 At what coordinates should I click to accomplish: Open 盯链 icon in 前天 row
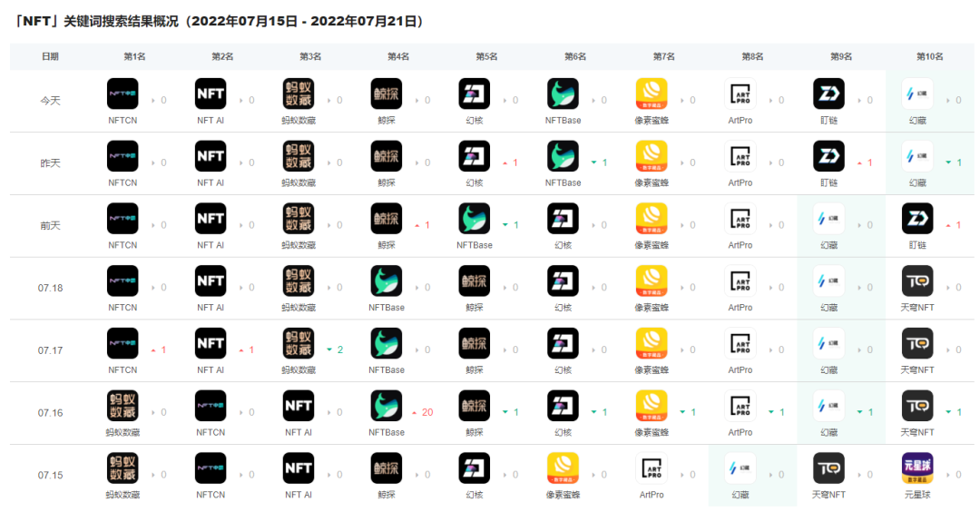click(x=917, y=219)
